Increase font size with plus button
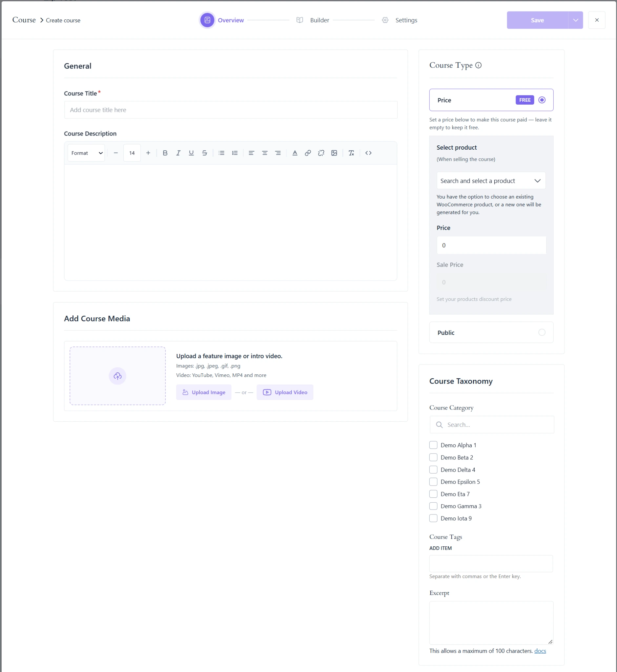Viewport: 617px width, 672px height. coord(148,153)
